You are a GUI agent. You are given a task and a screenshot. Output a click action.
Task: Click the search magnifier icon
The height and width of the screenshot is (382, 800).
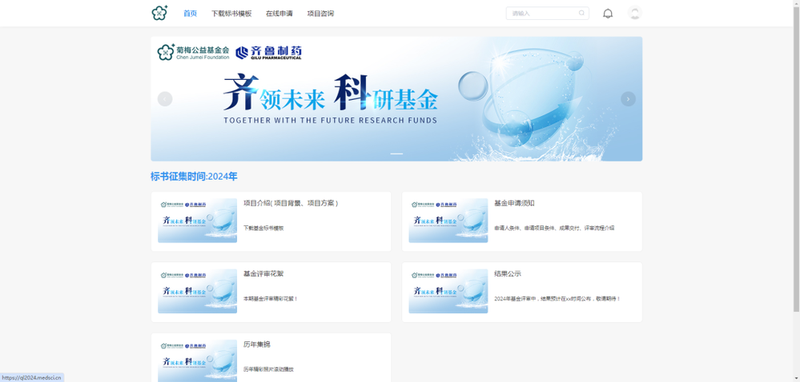pyautogui.click(x=582, y=13)
